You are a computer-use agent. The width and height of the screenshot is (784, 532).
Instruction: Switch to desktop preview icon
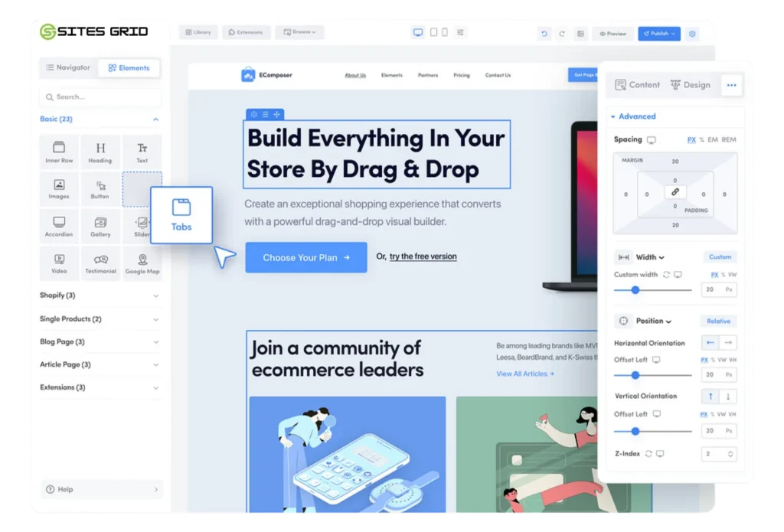[x=418, y=33]
